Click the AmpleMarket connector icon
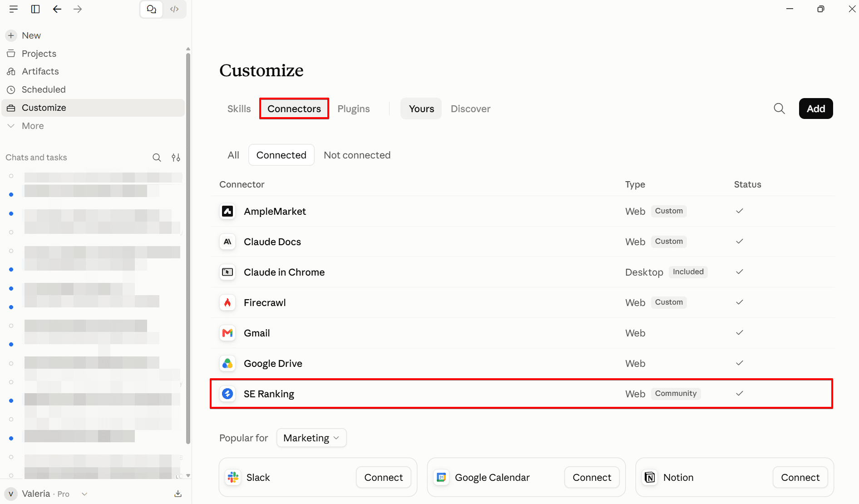This screenshot has height=504, width=859. (x=227, y=211)
